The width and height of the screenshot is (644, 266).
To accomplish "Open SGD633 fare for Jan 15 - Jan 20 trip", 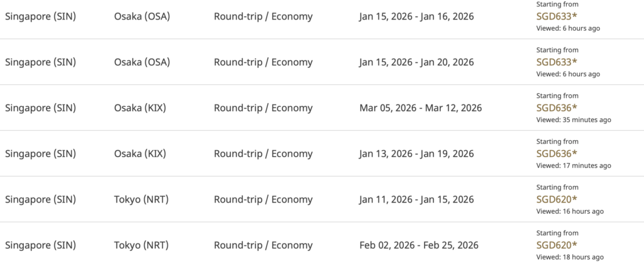I will pos(557,62).
